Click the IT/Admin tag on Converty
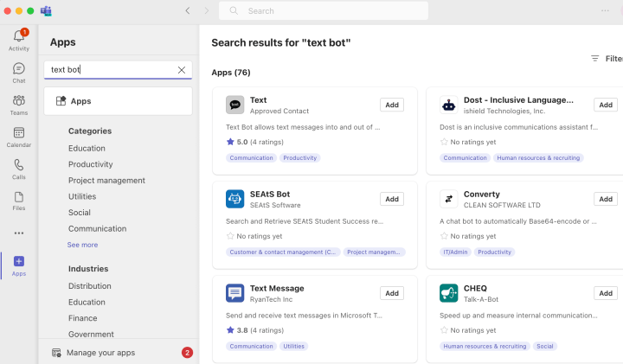 (455, 252)
